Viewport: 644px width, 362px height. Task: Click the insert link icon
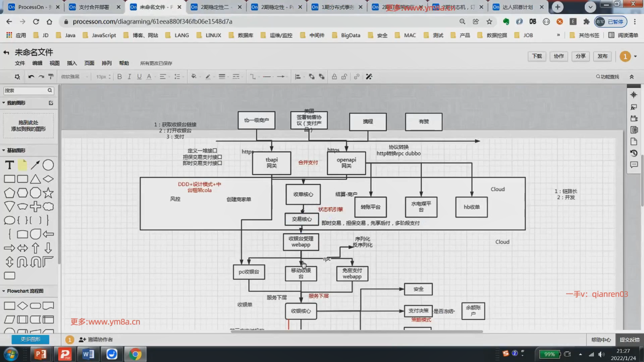coord(357,77)
